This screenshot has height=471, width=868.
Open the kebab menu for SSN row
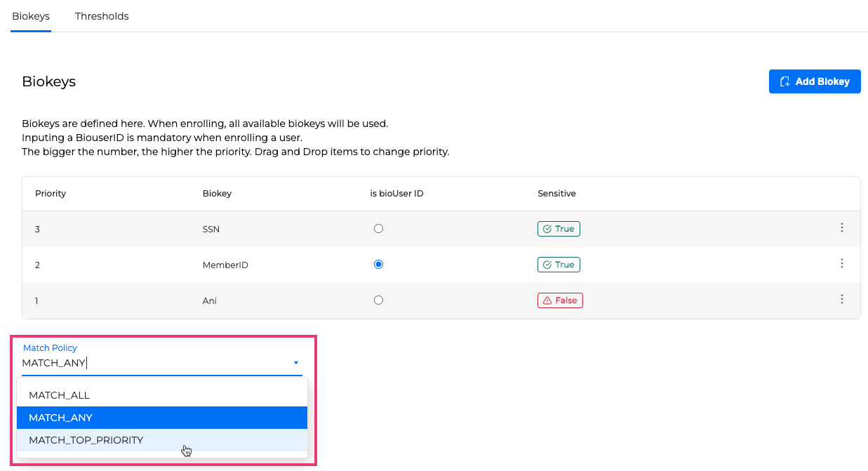(x=841, y=228)
